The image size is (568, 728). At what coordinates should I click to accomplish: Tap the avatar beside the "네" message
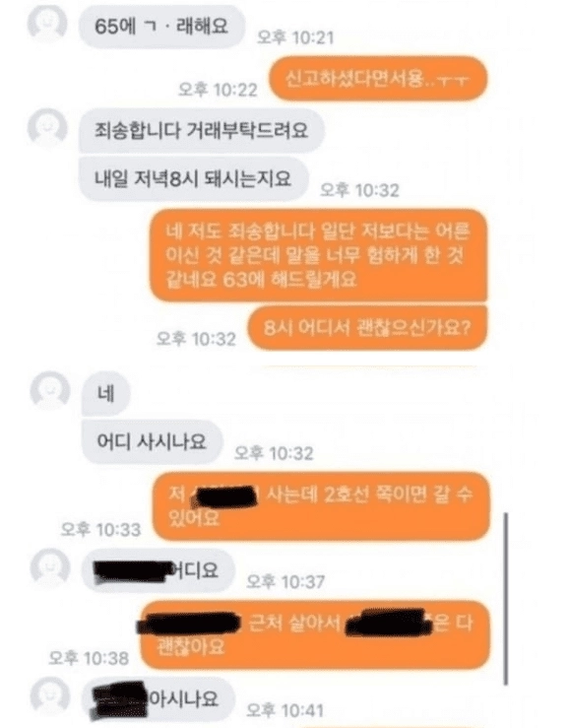[50, 390]
